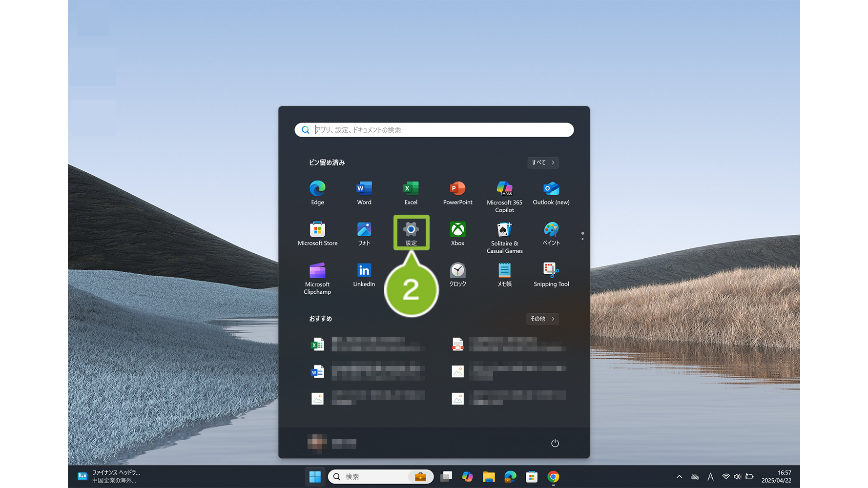This screenshot has width=868, height=488.
Task: Open File Explorer on taskbar
Action: 489,477
